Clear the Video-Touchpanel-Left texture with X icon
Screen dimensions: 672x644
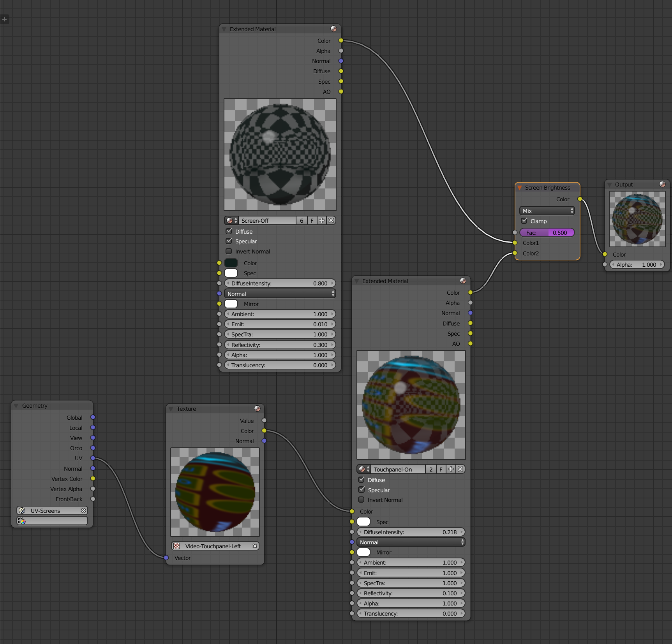pyautogui.click(x=255, y=546)
